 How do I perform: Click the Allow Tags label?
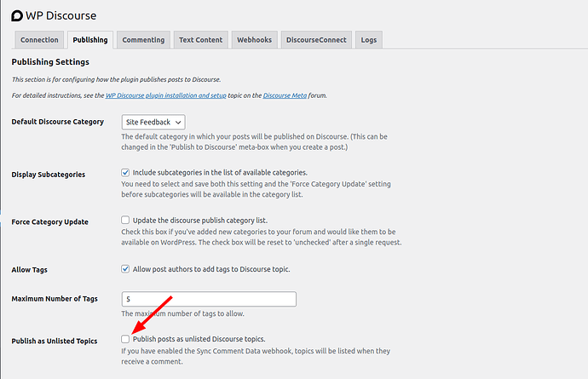click(29, 270)
